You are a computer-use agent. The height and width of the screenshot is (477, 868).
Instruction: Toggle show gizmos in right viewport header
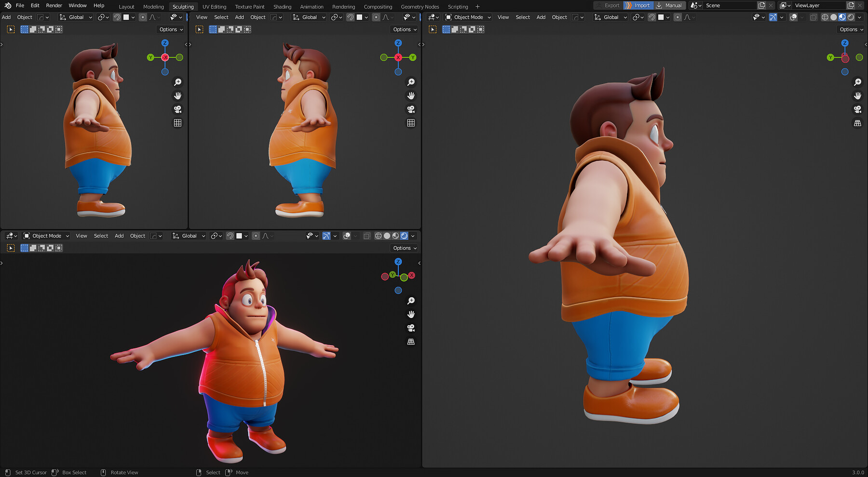[773, 17]
